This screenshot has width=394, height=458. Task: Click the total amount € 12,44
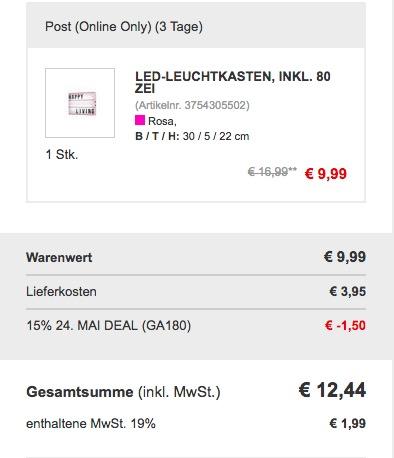332,390
